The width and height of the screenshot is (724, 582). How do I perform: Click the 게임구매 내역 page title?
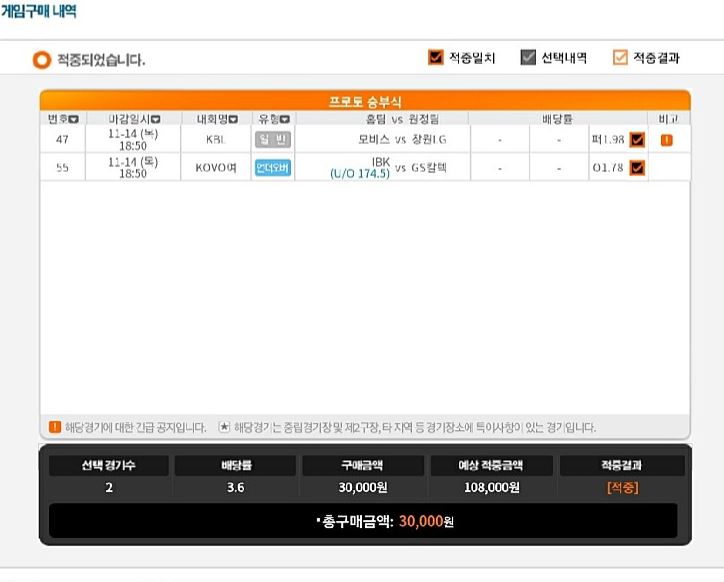coord(39,11)
